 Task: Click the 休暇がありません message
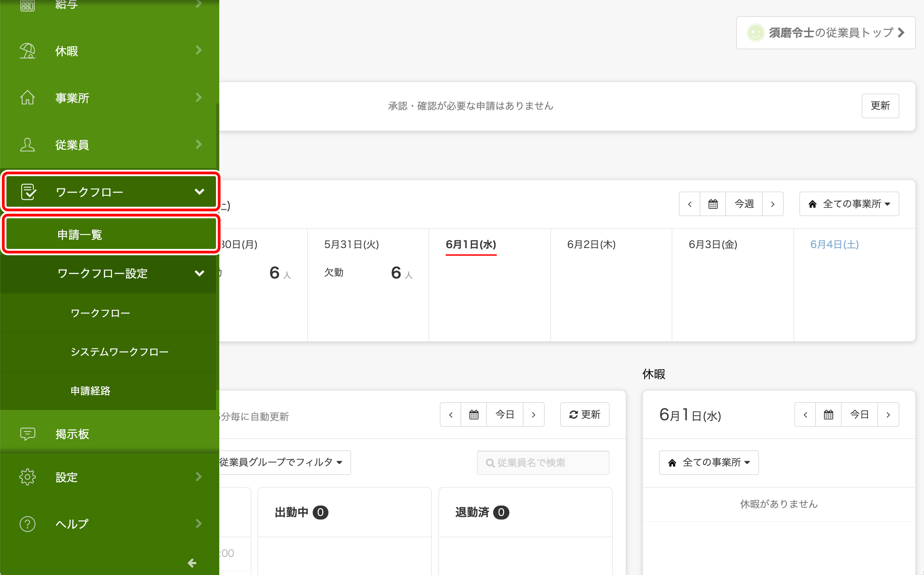(779, 504)
